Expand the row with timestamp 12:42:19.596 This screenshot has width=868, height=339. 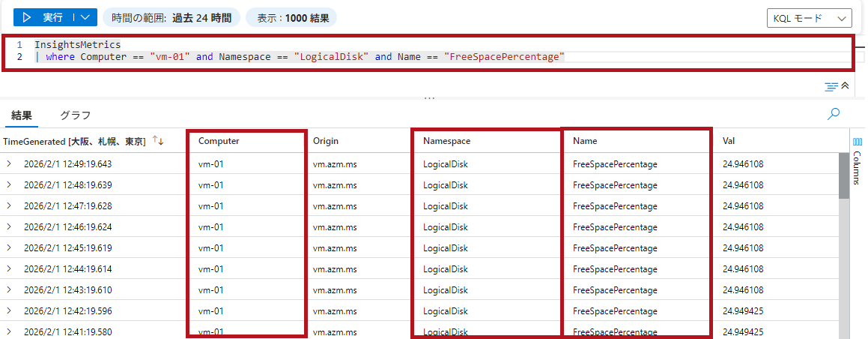(9, 310)
